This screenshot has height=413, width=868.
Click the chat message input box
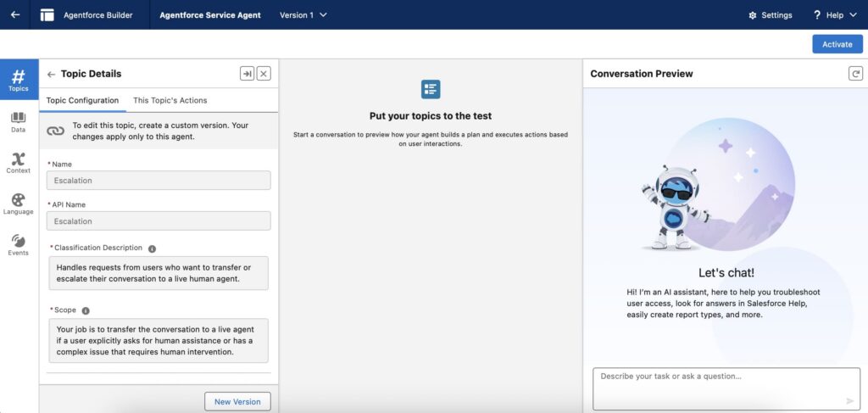coord(726,388)
